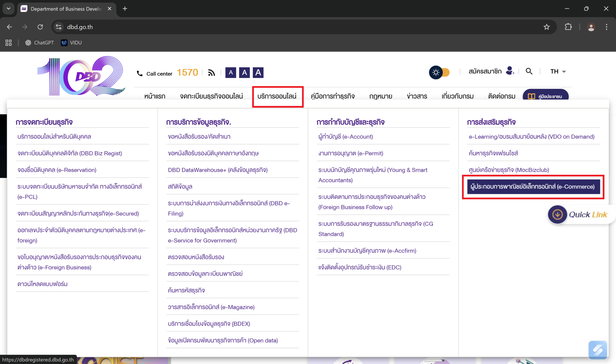Screen dimensions: 616x364
Task: Click the คู่มือประชาชน button
Action: pos(545,96)
